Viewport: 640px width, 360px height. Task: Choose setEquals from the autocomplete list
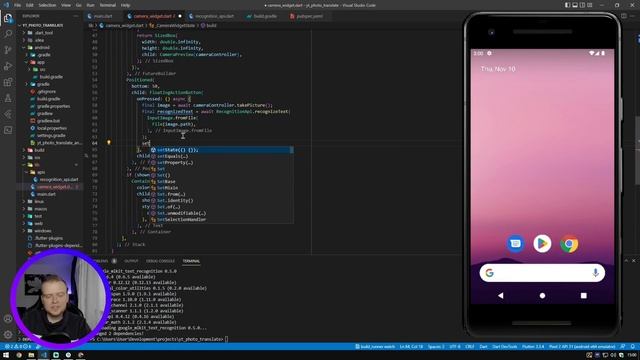[222, 156]
